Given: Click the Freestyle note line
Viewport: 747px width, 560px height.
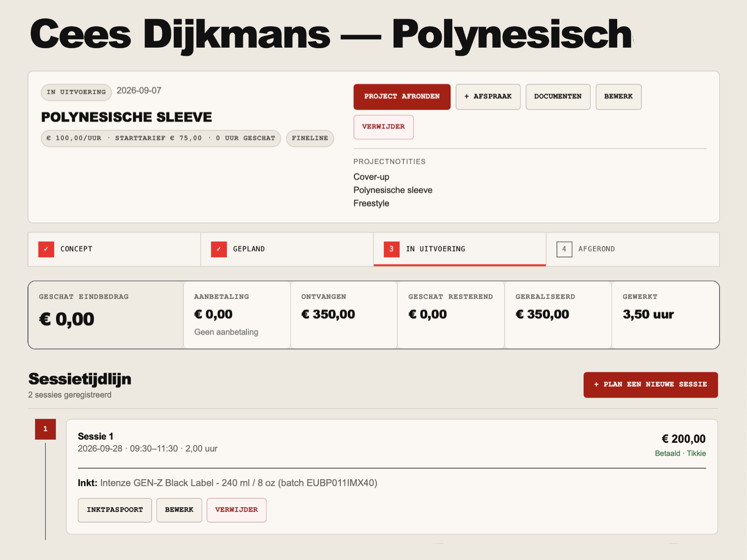Looking at the screenshot, I should [371, 203].
